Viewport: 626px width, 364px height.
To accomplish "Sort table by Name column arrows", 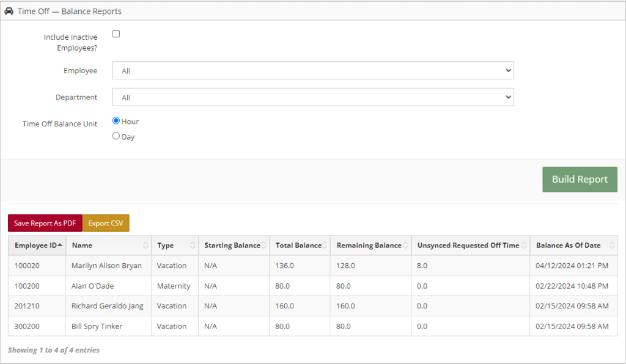I will pyautogui.click(x=145, y=245).
